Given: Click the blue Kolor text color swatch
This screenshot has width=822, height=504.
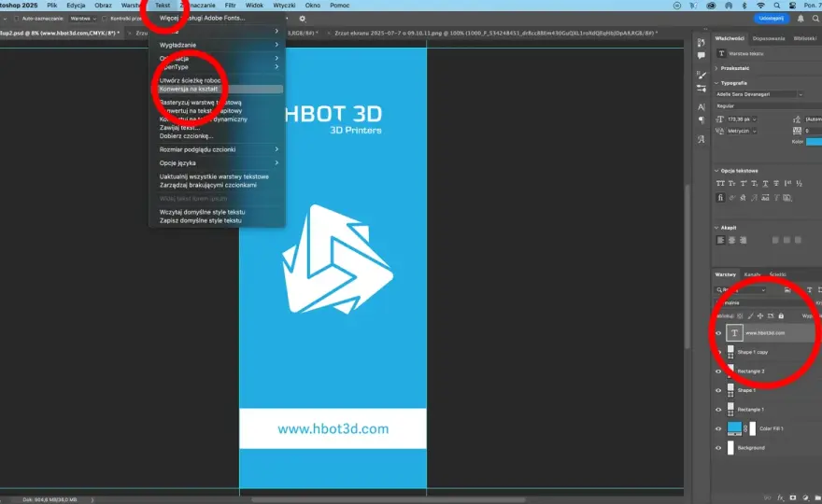Looking at the screenshot, I should click(815, 142).
